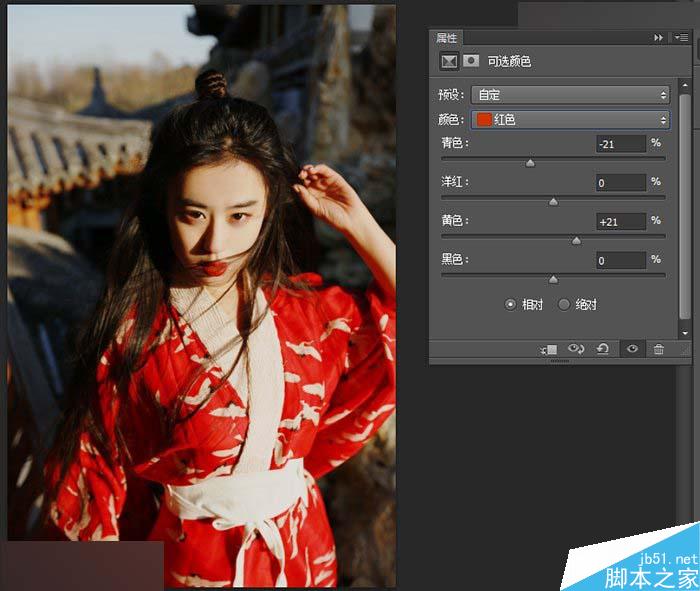Click the 黑色 value field showing 0
Viewport: 700px width, 591px height.
coord(621,261)
